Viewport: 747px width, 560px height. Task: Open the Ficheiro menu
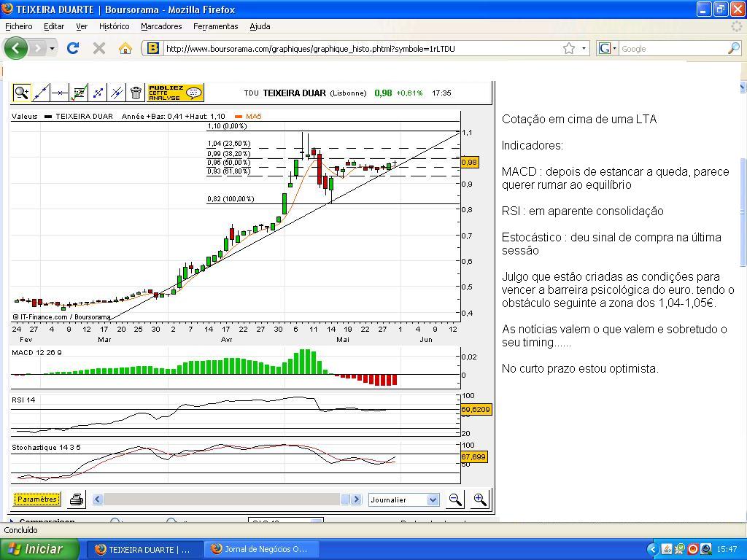click(18, 27)
